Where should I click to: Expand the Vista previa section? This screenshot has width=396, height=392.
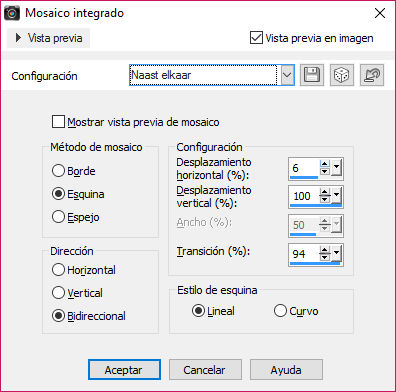tap(49, 38)
